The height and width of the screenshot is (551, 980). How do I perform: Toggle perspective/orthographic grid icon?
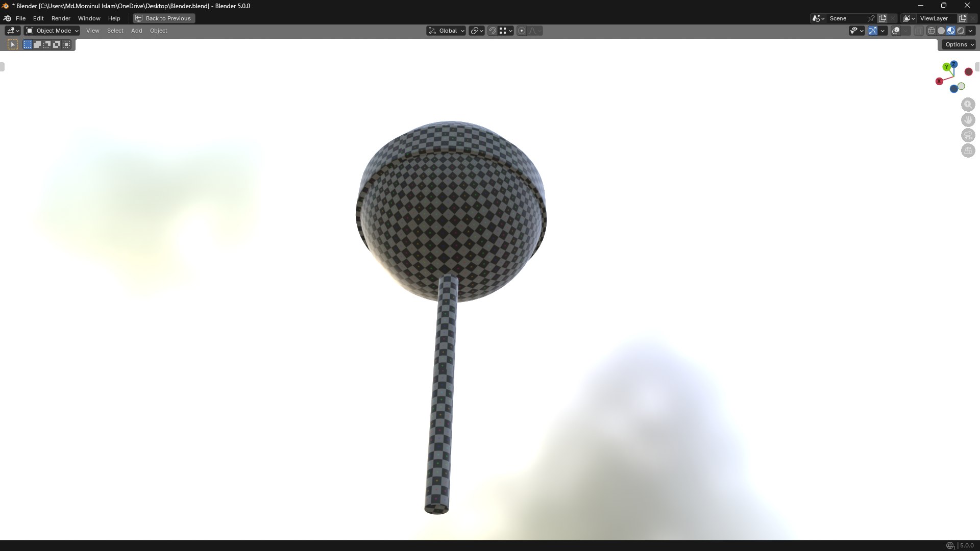click(968, 151)
